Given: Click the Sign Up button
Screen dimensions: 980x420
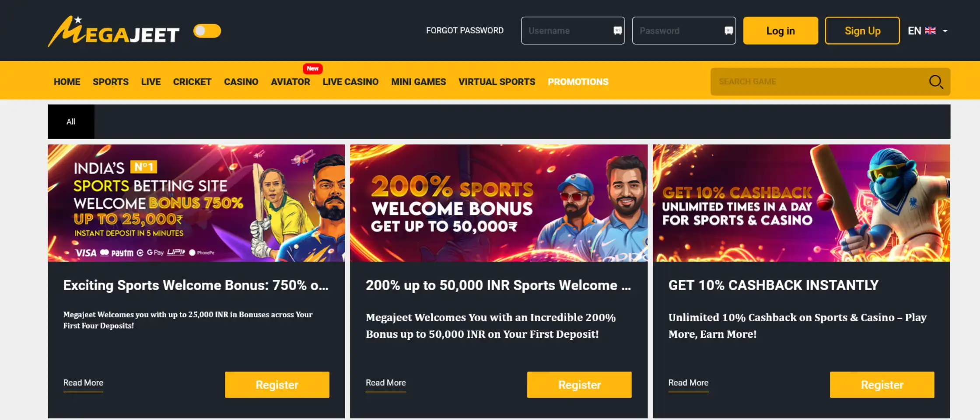Looking at the screenshot, I should click(x=862, y=31).
